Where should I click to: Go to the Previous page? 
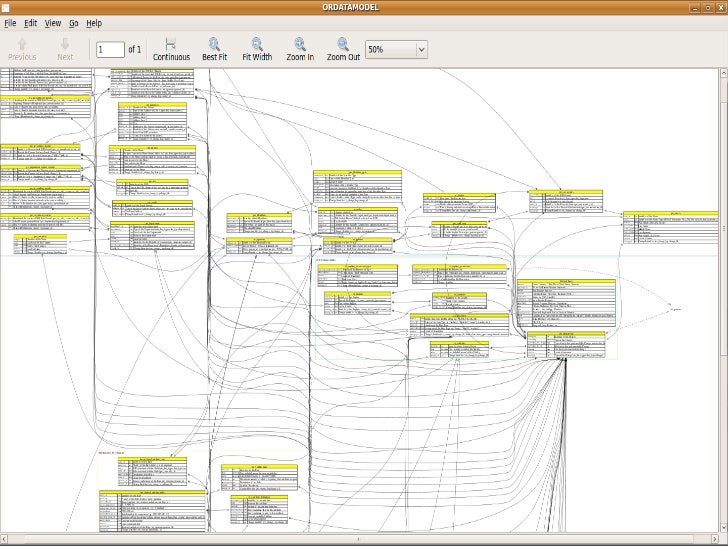click(x=21, y=49)
